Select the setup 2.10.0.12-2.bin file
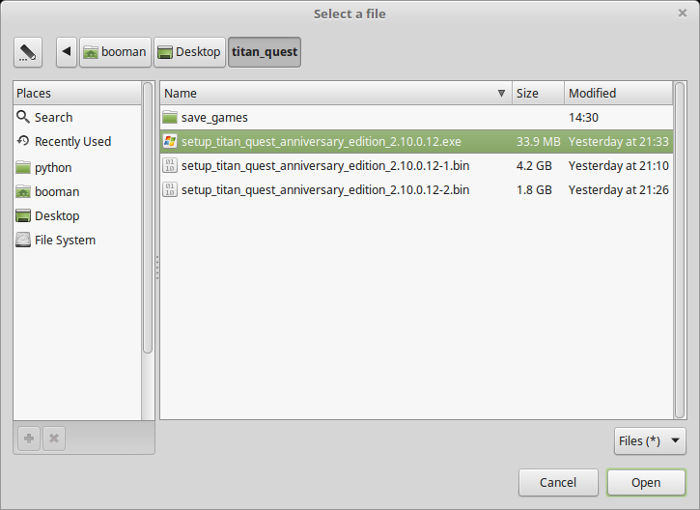 [x=416, y=190]
